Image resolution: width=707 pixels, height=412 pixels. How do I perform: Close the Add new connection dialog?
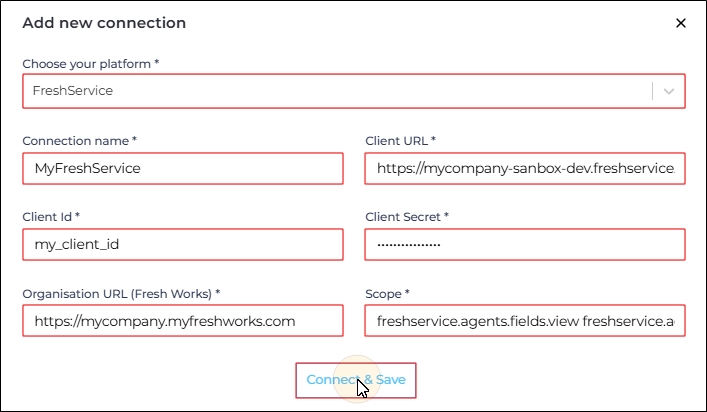coord(681,23)
